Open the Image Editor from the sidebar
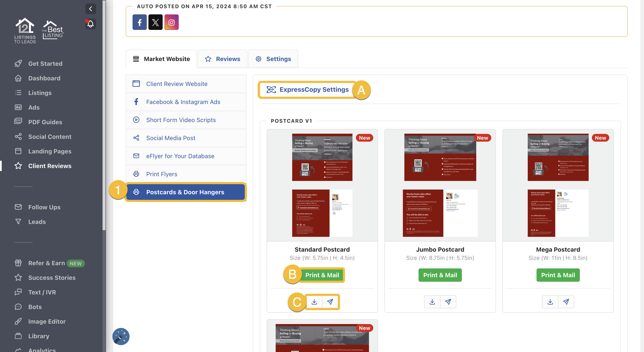Screen dimensions: 644x352 [47, 321]
